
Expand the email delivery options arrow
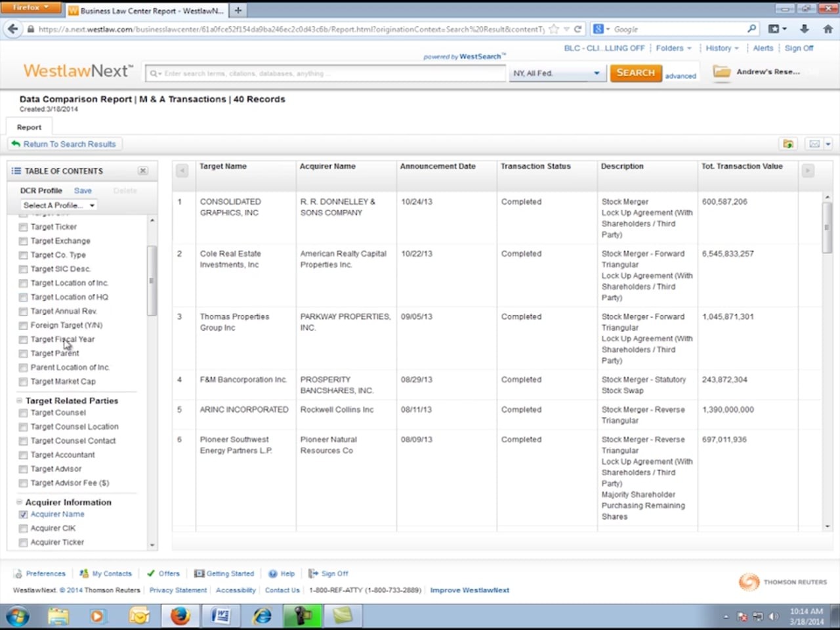(828, 144)
